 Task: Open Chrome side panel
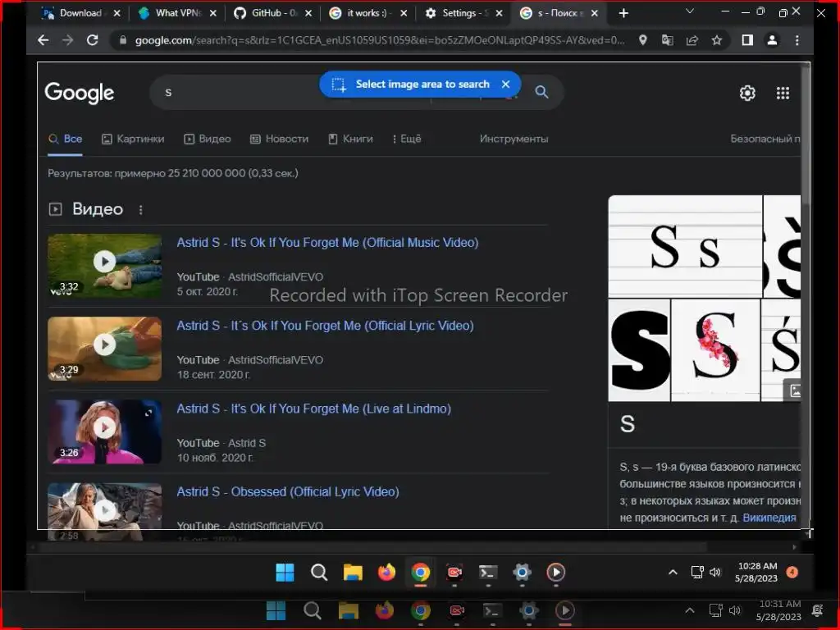[747, 40]
